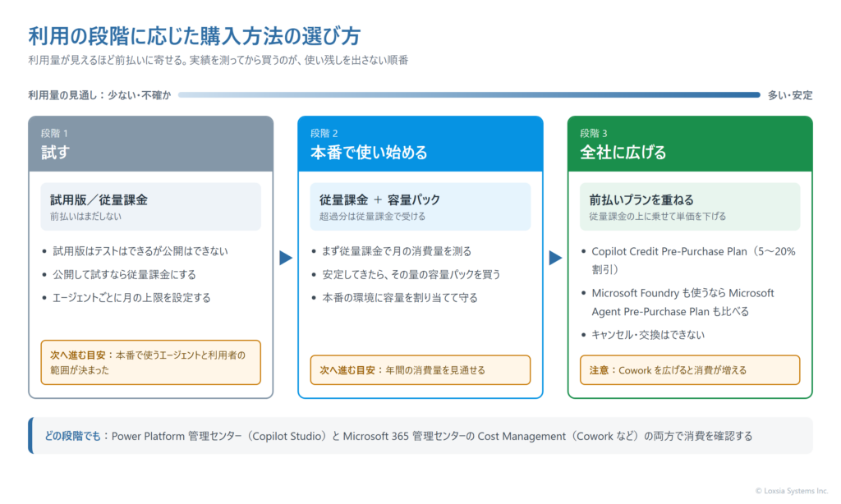Click the stage heading 本番で使い始める

point(369,153)
